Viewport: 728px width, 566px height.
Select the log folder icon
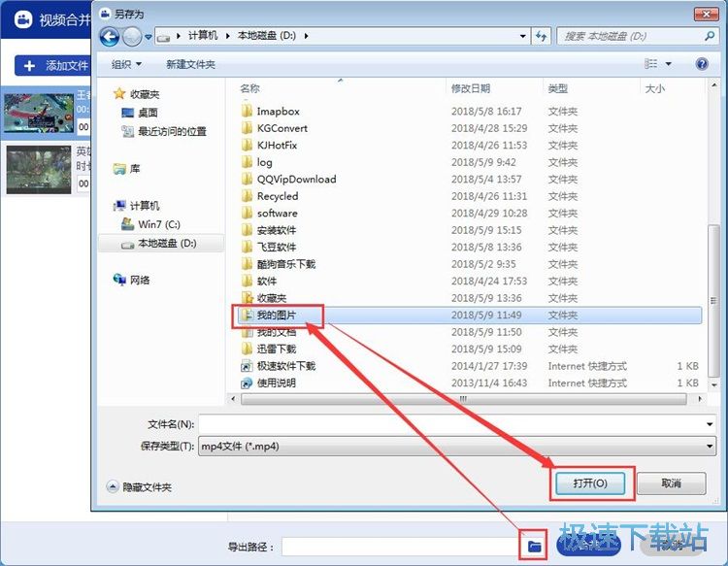point(247,162)
